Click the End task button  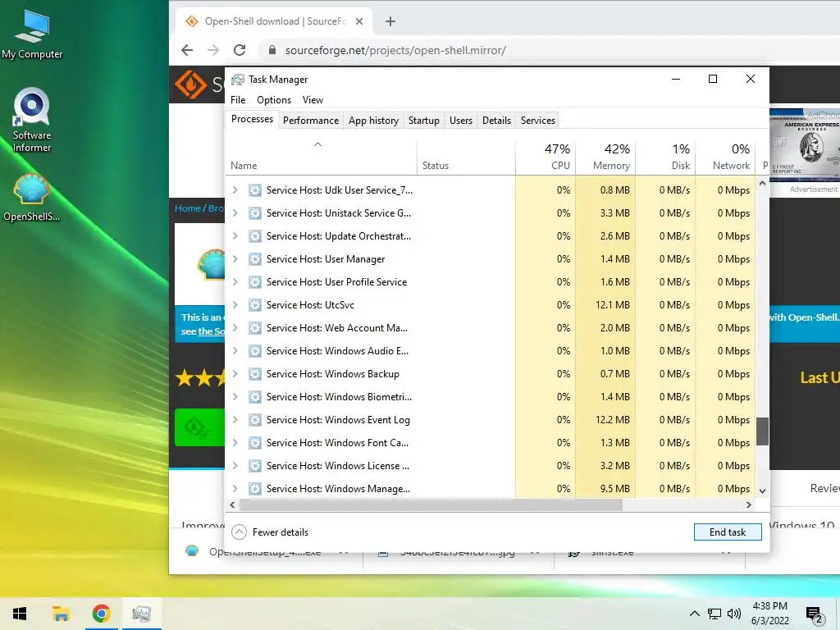click(x=728, y=532)
